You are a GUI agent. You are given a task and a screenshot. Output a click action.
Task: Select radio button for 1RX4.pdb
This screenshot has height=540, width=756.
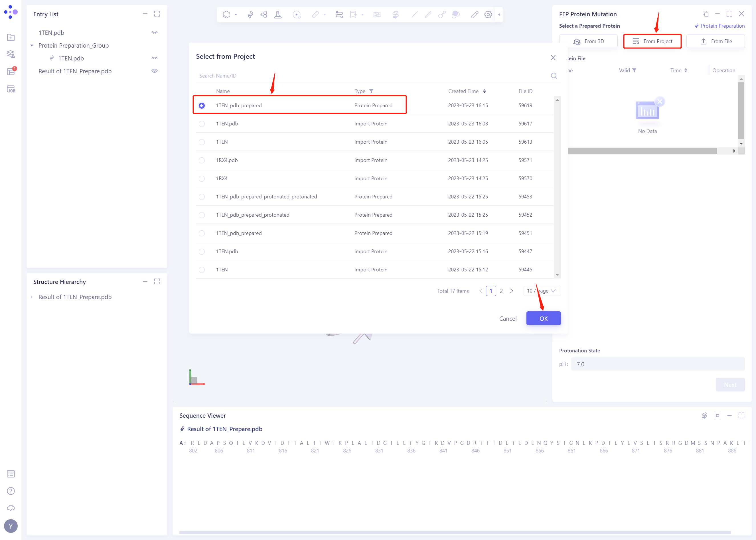[202, 160]
